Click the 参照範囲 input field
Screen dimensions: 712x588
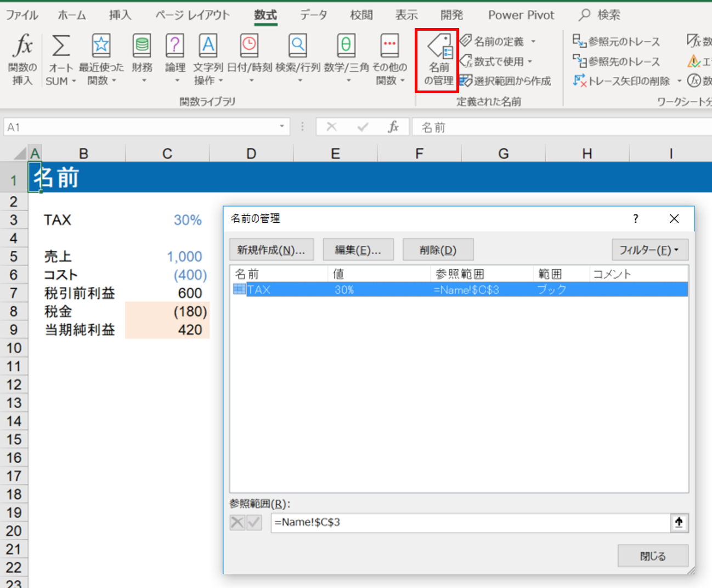pos(470,522)
